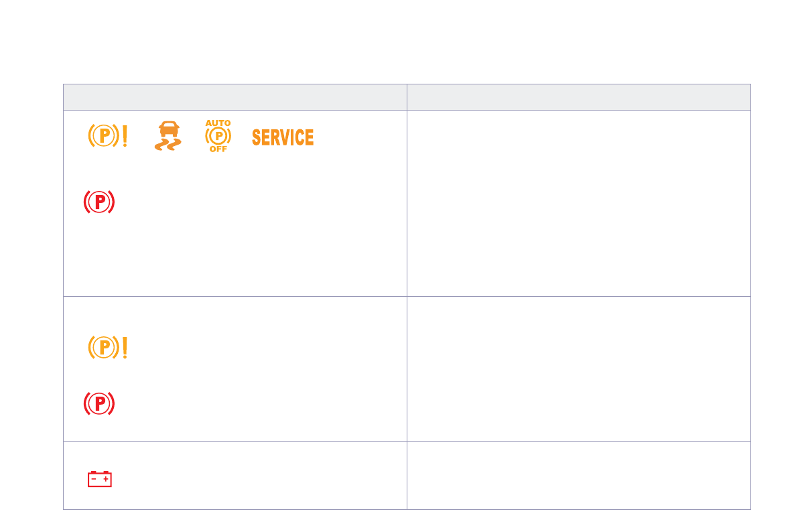This screenshot has width=798, height=532.
Task: Select the skidding car stability control icon
Action: pos(168,137)
